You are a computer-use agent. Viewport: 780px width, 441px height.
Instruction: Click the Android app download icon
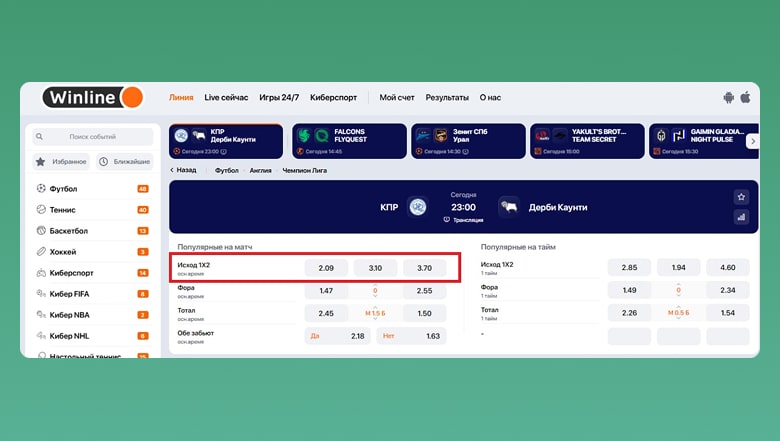pyautogui.click(x=729, y=98)
